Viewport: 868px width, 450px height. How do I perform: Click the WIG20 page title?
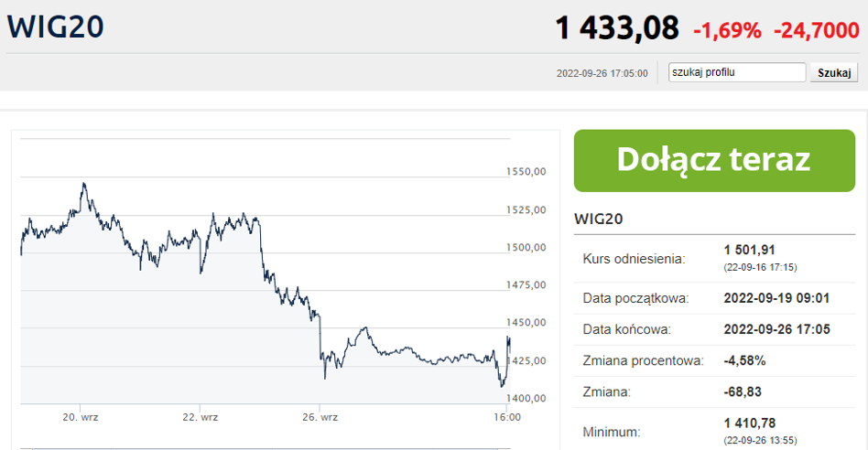click(55, 27)
